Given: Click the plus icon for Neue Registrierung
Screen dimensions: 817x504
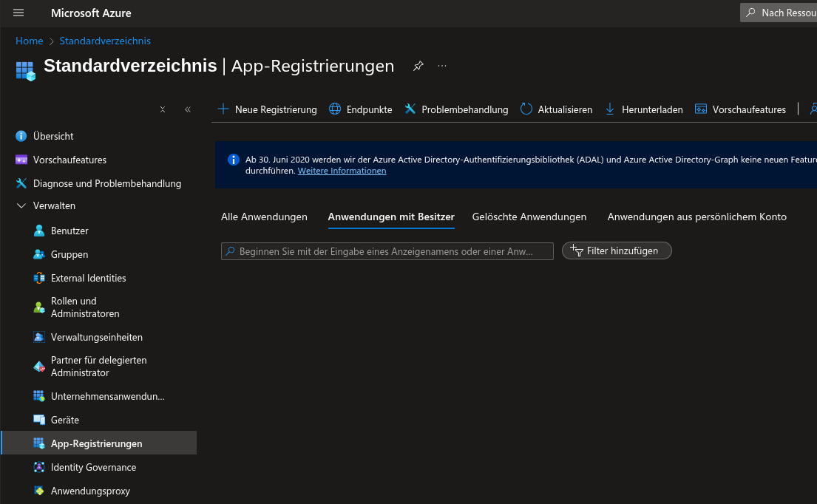Looking at the screenshot, I should click(x=223, y=109).
